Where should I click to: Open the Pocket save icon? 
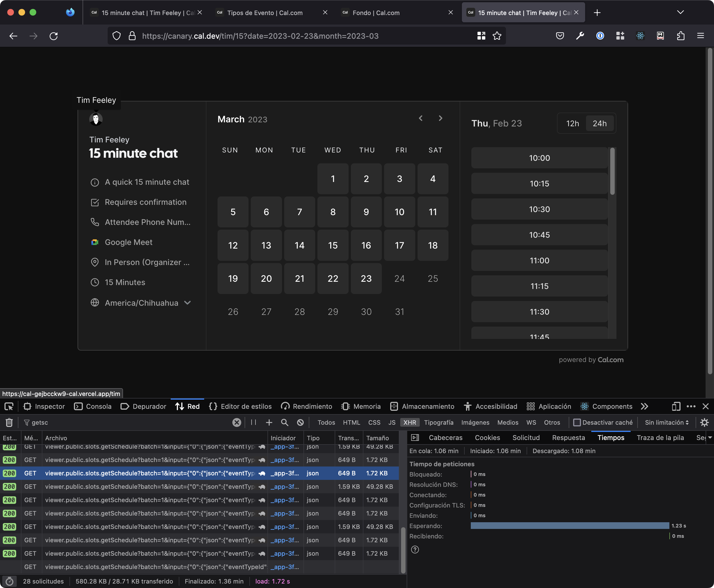pyautogui.click(x=560, y=36)
